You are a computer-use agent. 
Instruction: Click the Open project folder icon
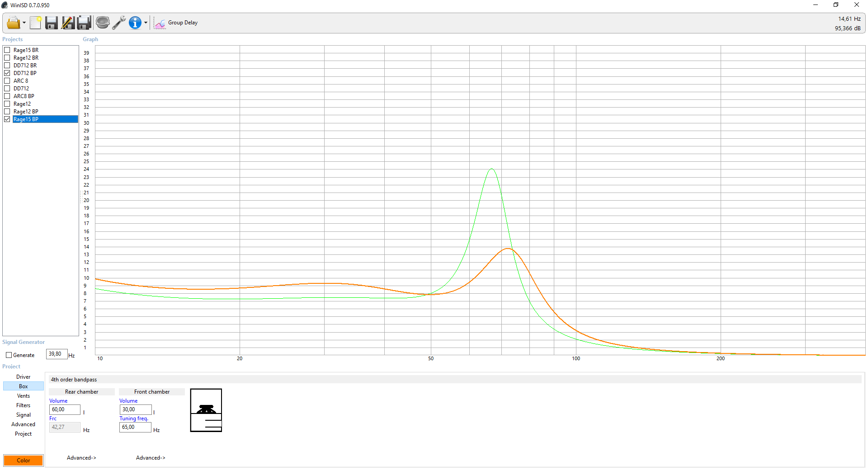coord(13,23)
